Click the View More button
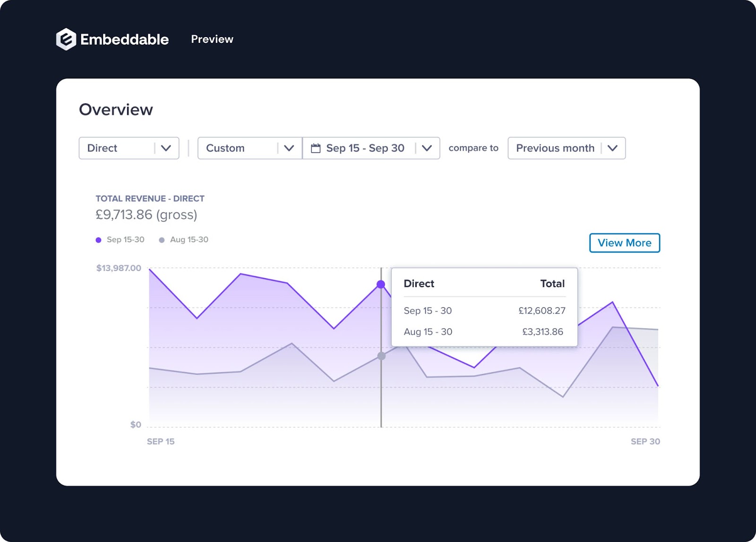This screenshot has height=542, width=756. click(x=625, y=243)
